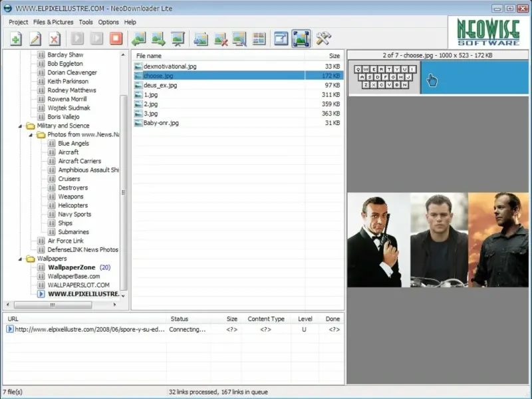Go to next picture with green right arrow
Image resolution: width=532 pixels, height=399 pixels.
tap(158, 39)
